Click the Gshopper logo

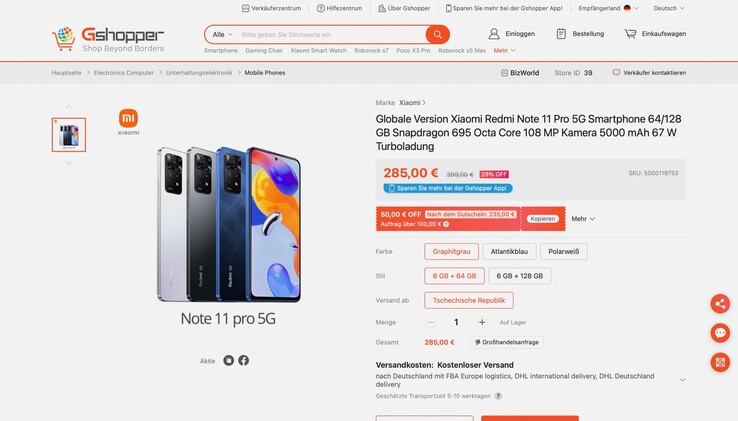[108, 38]
